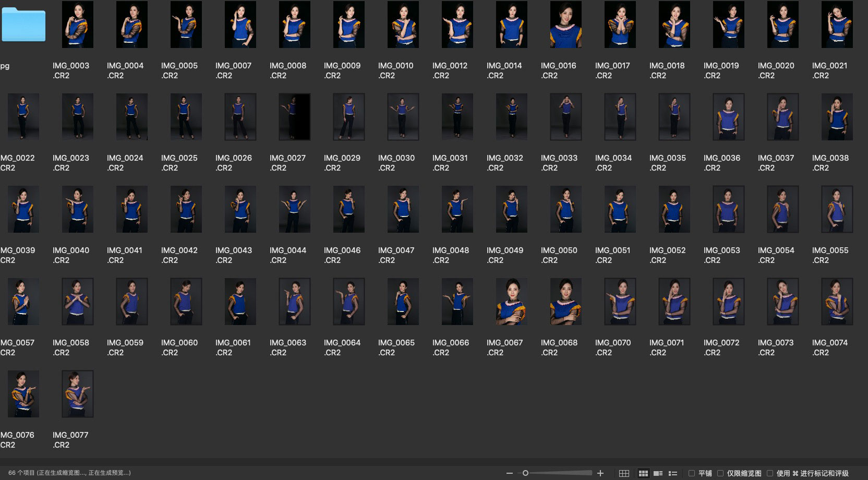Select the close-up photo IMG_0016.CR2
Screen dimensions: 868x480
(x=566, y=25)
